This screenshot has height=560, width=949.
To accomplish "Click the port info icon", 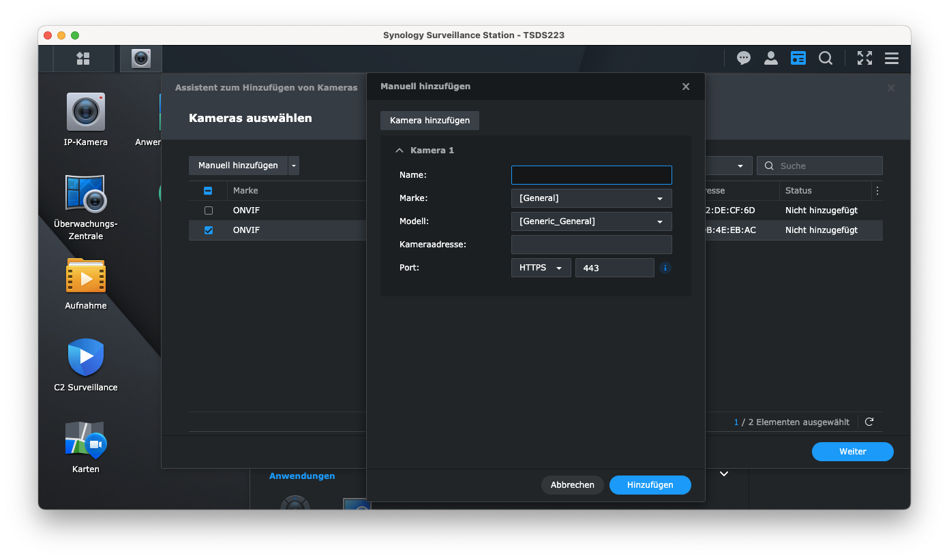I will (665, 268).
